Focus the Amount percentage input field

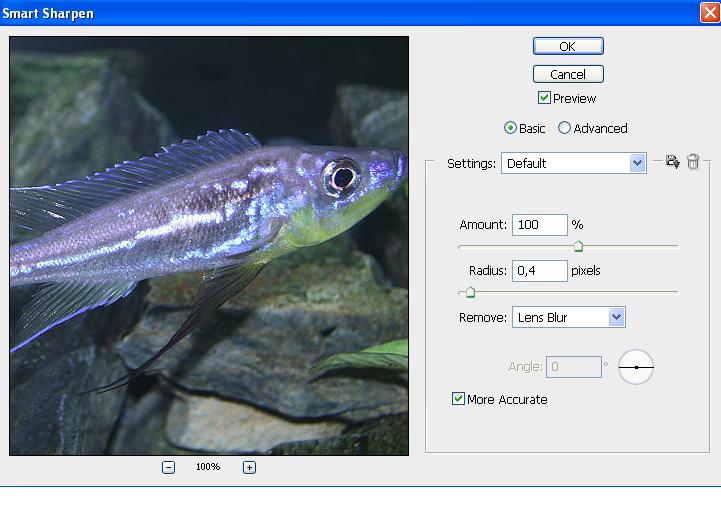(539, 225)
